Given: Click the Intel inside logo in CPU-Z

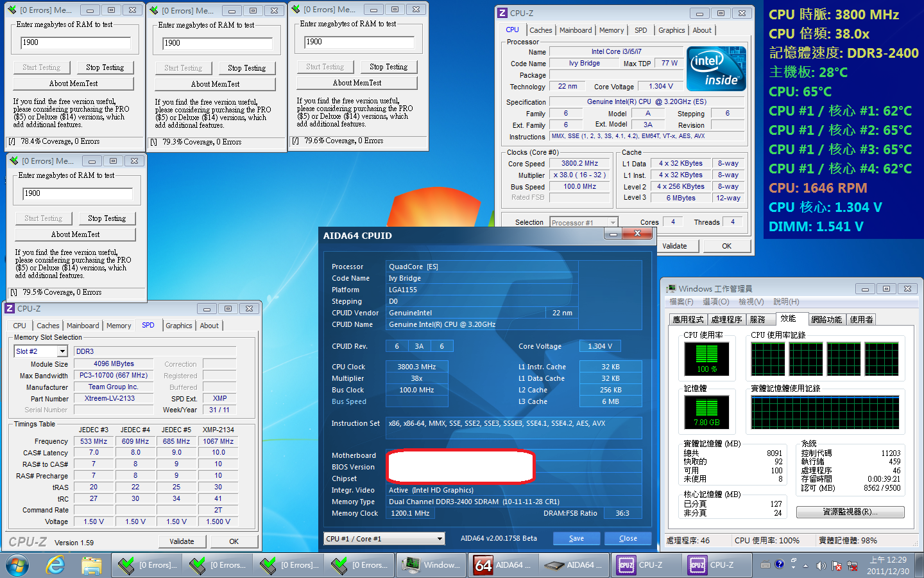Looking at the screenshot, I should 716,68.
